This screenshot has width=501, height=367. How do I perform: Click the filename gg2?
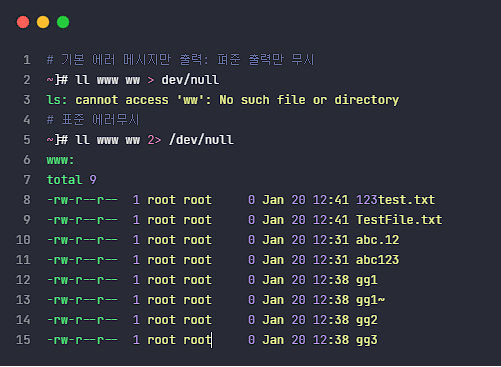point(367,320)
